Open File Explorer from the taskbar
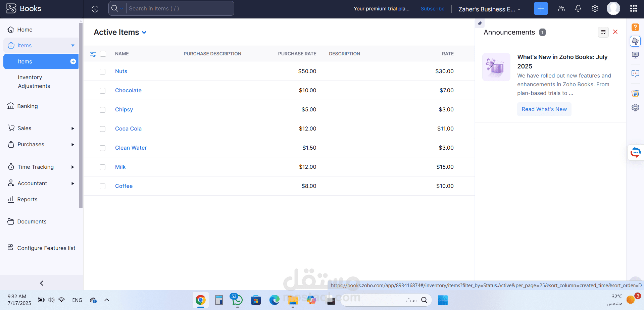This screenshot has height=310, width=644. 293,300
